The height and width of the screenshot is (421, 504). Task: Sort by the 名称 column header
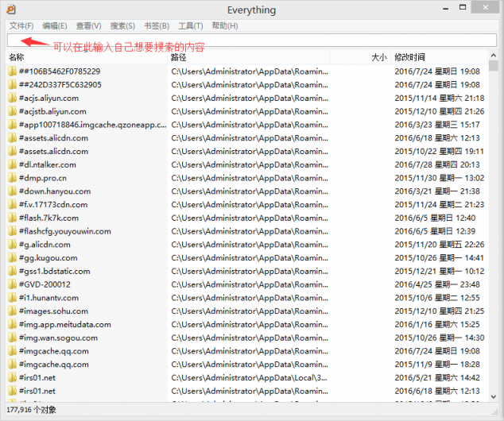pyautogui.click(x=87, y=57)
